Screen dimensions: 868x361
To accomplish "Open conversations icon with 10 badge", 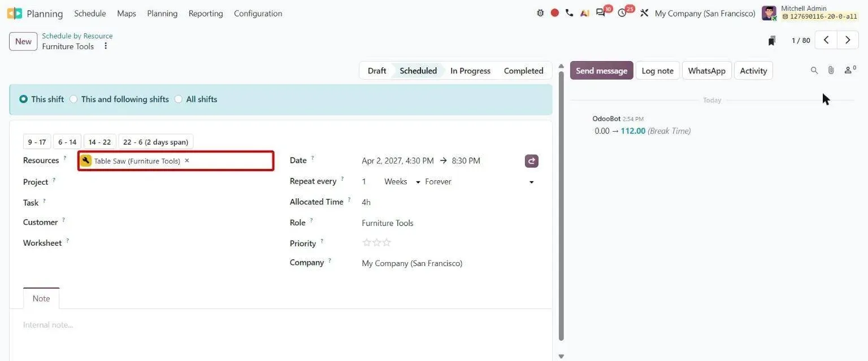I will pos(601,12).
